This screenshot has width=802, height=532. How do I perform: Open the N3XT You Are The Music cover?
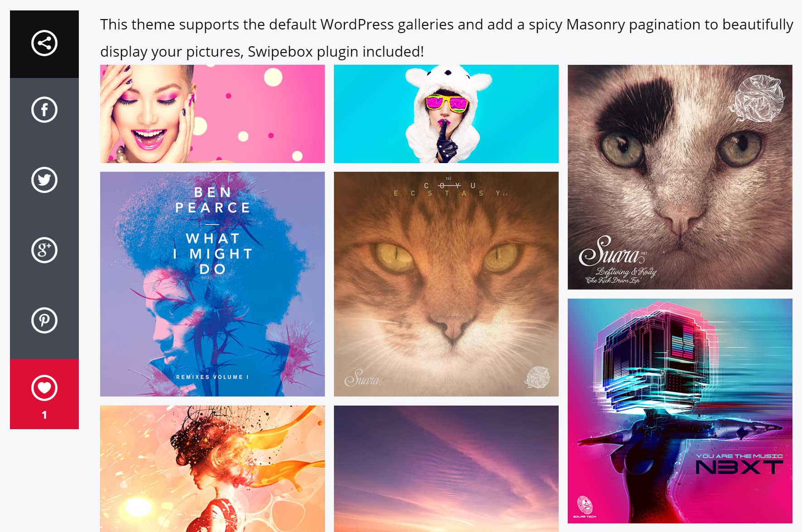(680, 411)
